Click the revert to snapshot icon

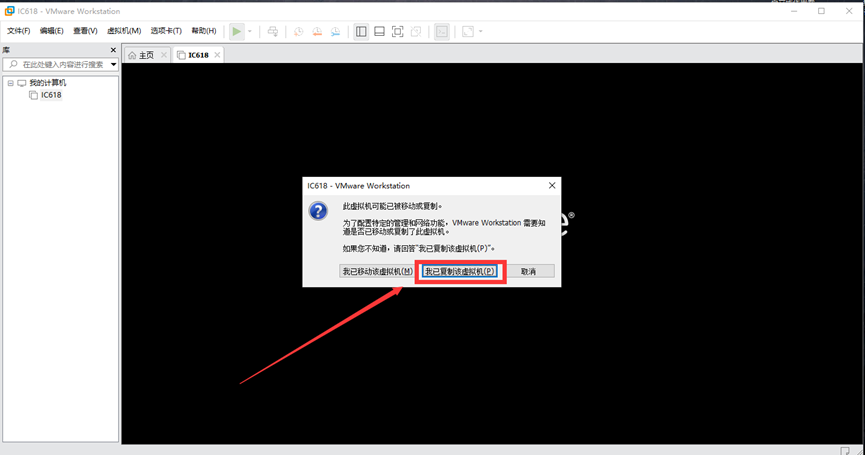coord(316,31)
